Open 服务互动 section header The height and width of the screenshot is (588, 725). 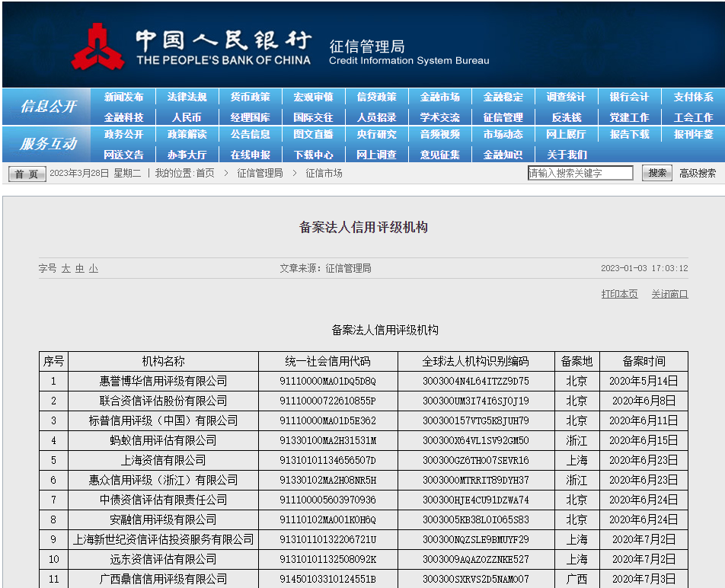point(48,144)
